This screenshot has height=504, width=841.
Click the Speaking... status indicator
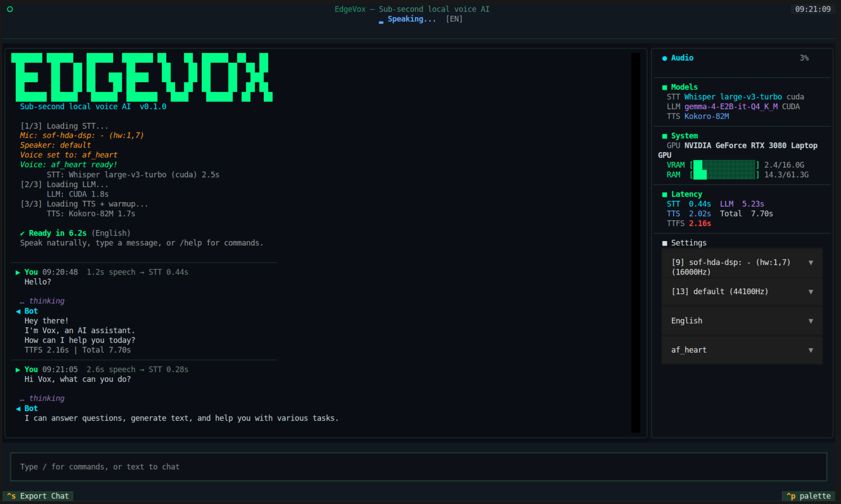(x=411, y=19)
